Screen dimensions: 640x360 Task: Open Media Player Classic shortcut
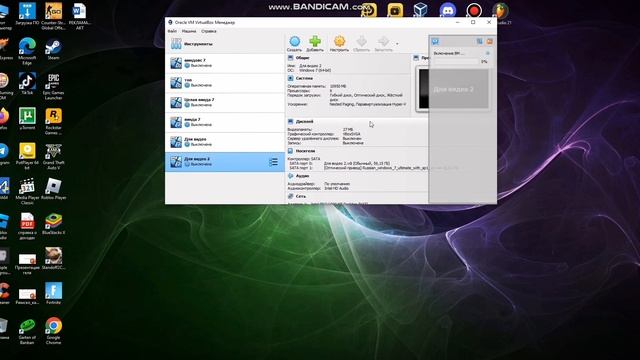(27, 191)
